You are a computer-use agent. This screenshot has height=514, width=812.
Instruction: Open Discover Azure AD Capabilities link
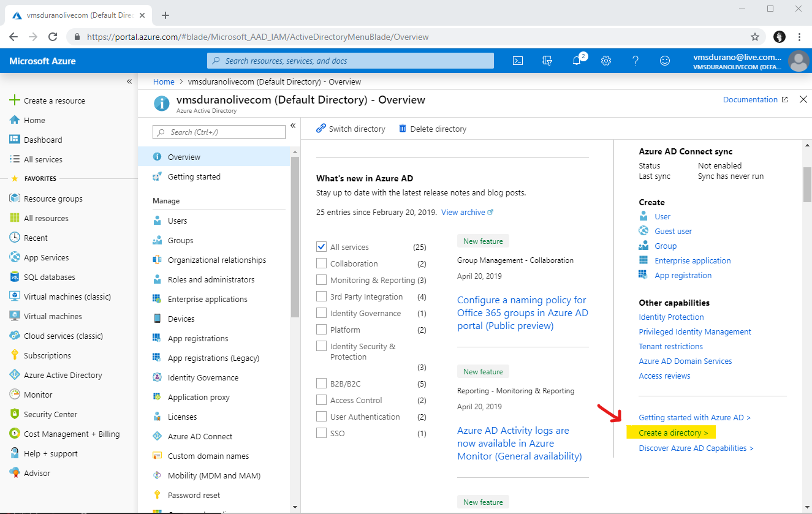pos(696,448)
